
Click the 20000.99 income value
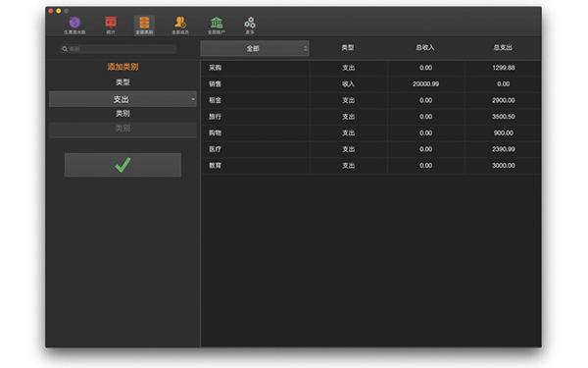pyautogui.click(x=426, y=84)
